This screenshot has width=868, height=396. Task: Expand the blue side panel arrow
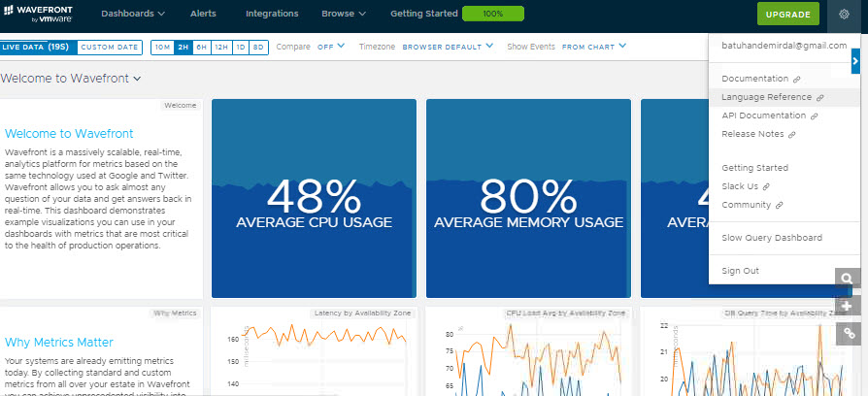(855, 61)
